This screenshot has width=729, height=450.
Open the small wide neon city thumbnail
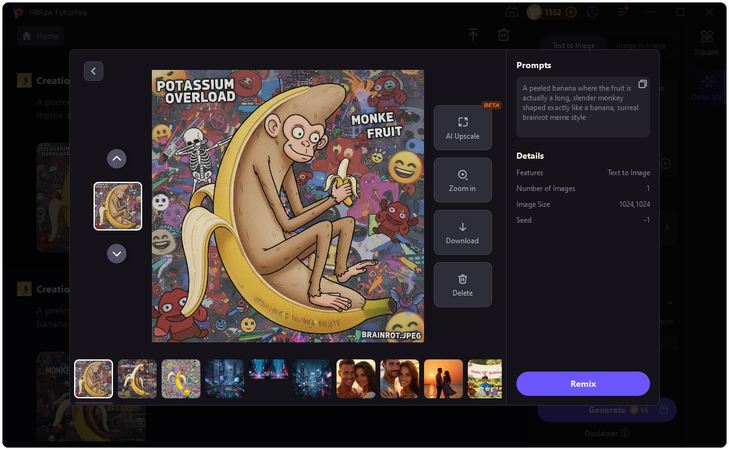[x=268, y=369]
